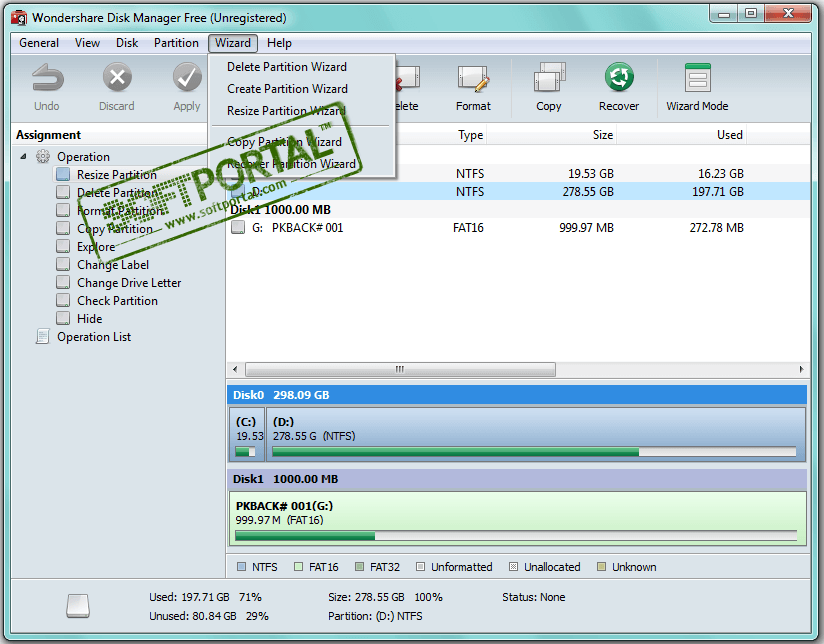Click the scrollbar right arrow
824x644 pixels.
pos(801,370)
